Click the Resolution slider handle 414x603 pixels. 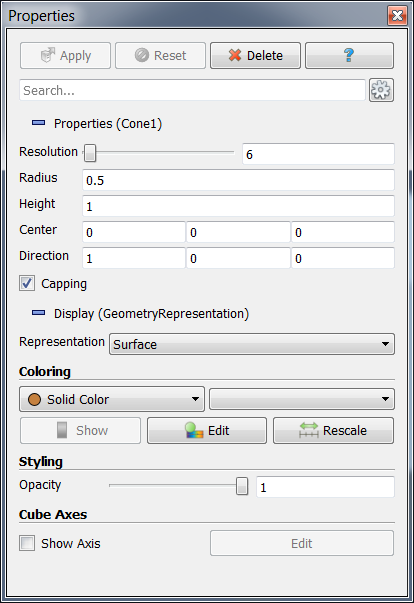coord(90,153)
